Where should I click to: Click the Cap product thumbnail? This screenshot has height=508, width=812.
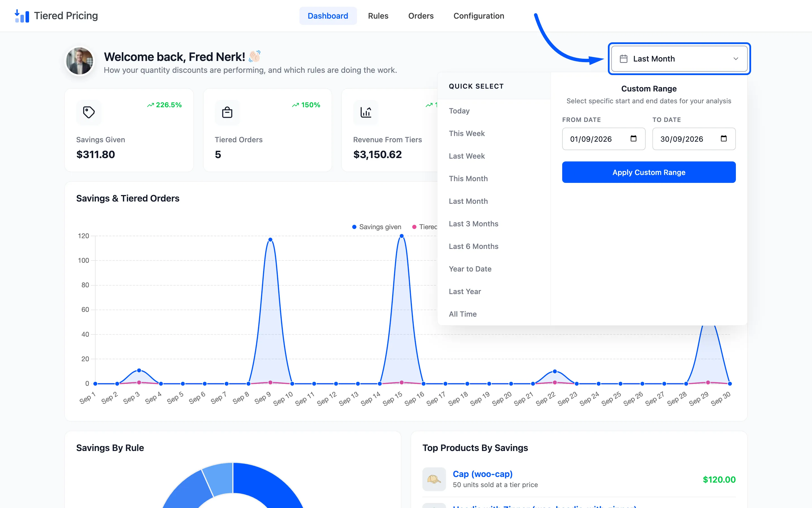[434, 479]
